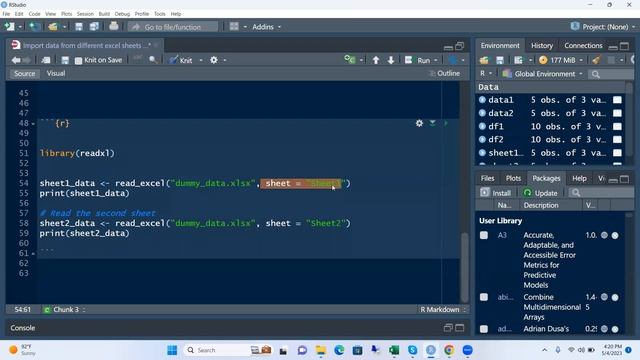Click the Save all documents icon
This screenshot has width=640, height=360.
pos(94,27)
